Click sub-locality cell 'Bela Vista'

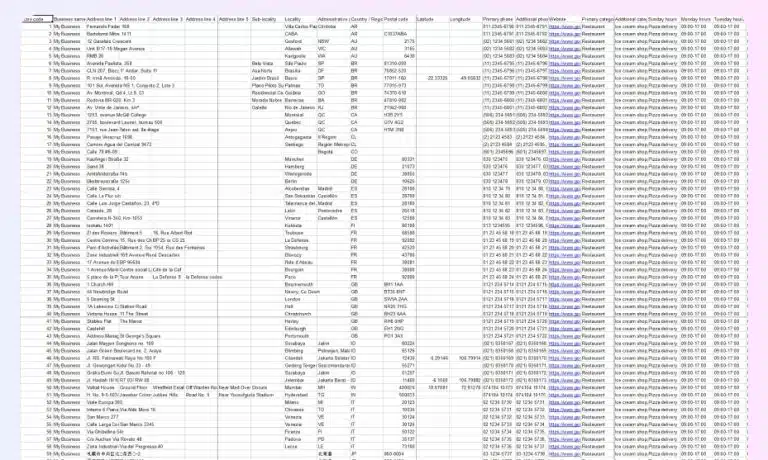262,63
